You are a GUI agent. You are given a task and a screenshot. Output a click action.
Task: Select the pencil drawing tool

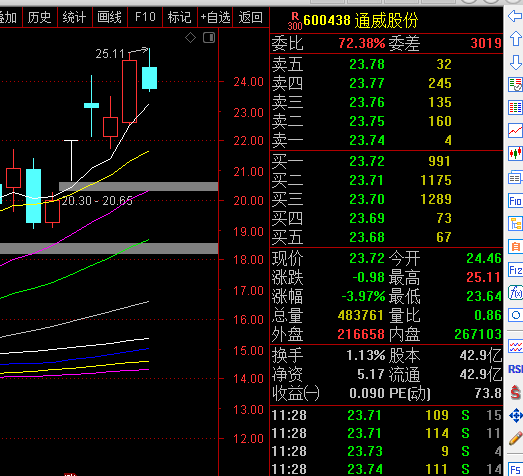(x=515, y=438)
